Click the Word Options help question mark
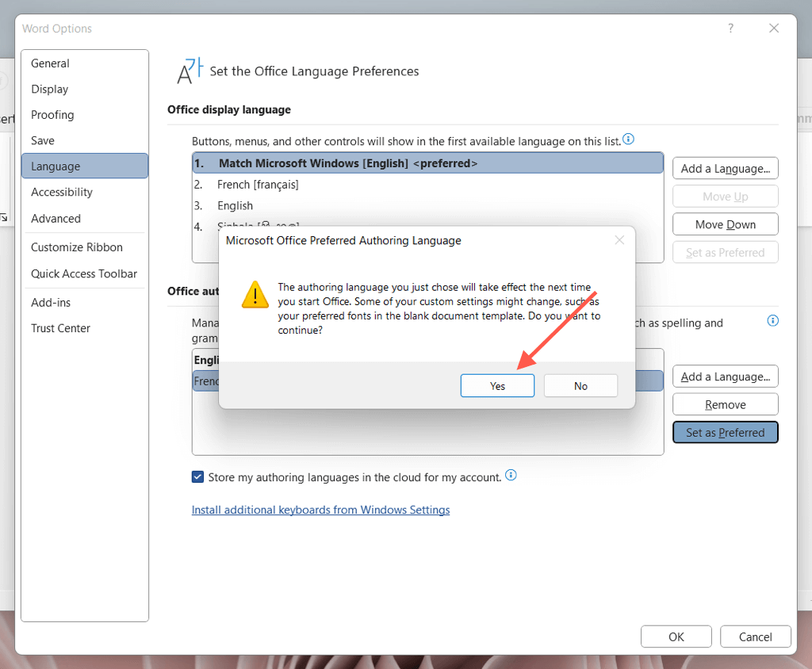 coord(730,29)
